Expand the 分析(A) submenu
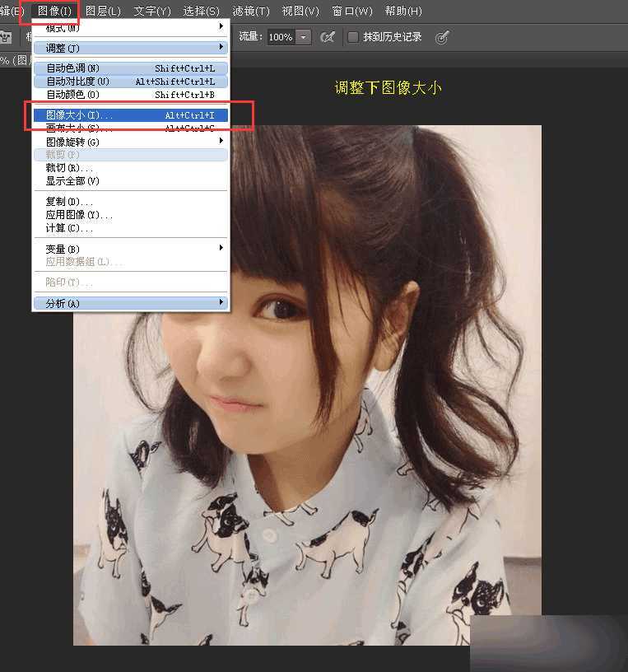The width and height of the screenshot is (628, 672). tap(131, 303)
